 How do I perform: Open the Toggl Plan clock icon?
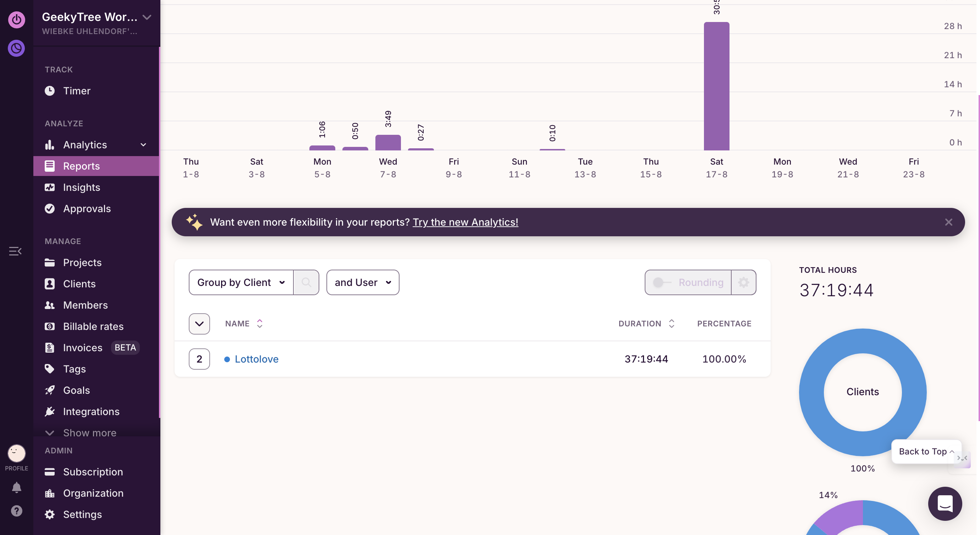(16, 48)
